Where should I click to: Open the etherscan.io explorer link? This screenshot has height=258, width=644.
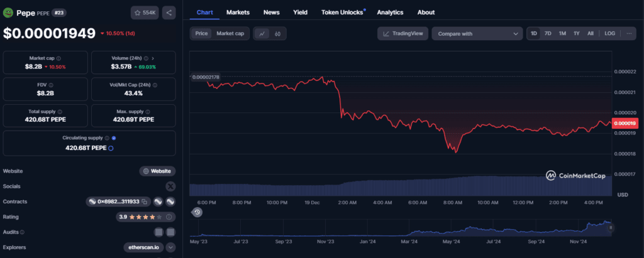pos(143,247)
